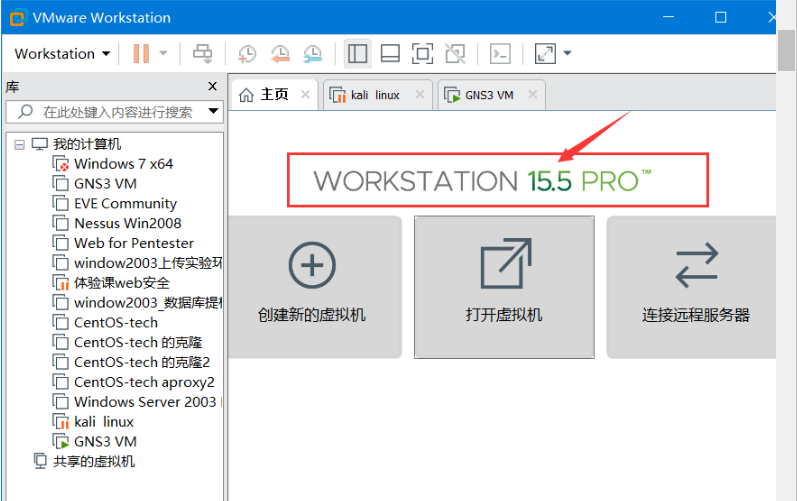Select CentOS-tech aproxy2 entry

click(x=144, y=382)
